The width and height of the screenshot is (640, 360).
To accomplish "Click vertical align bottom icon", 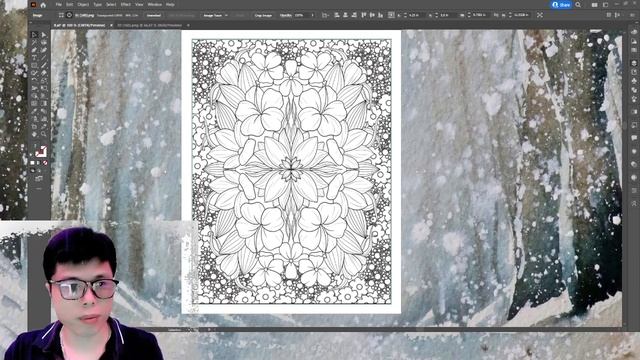I will [x=380, y=15].
